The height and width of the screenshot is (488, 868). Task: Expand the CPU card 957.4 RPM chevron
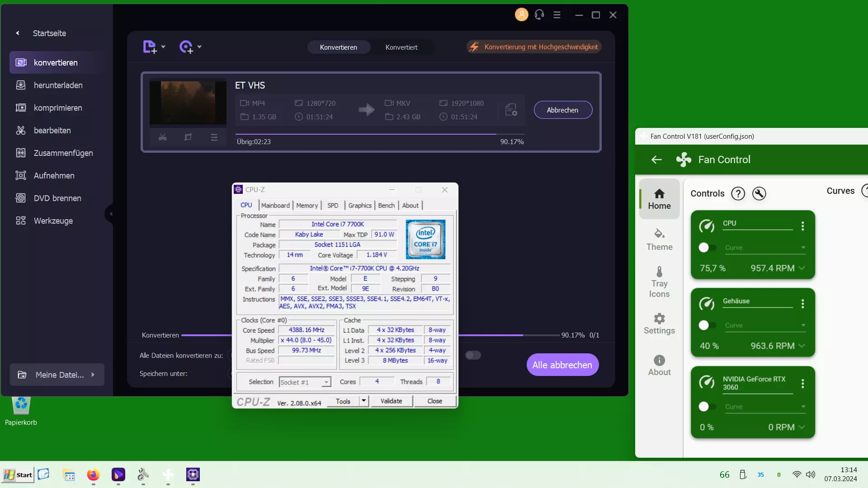pos(802,268)
